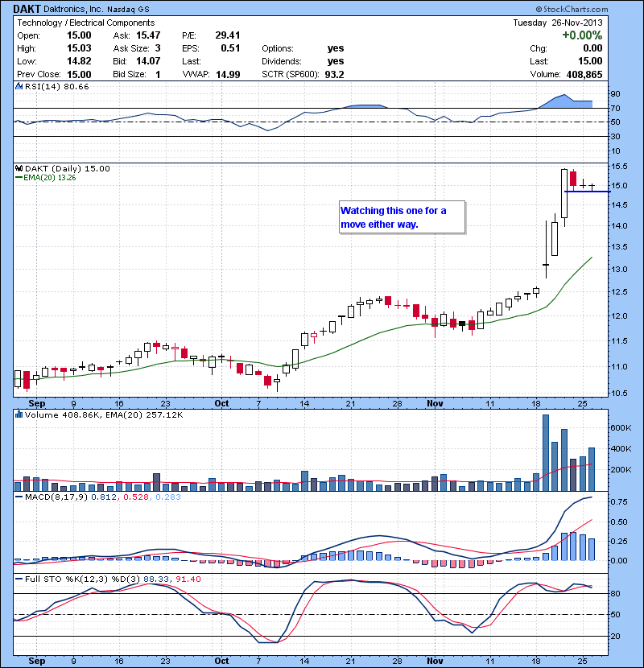Click the RSI 70 level axis label

coord(616,108)
